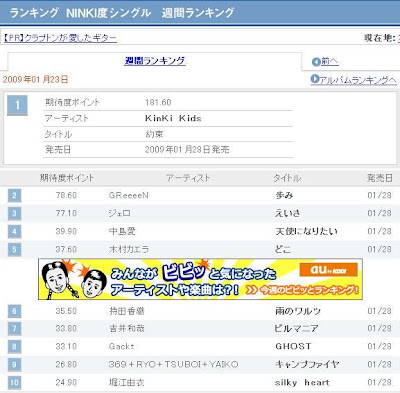
Task: Click the rank 2 badge for GReeeeN
Action: tap(14, 195)
